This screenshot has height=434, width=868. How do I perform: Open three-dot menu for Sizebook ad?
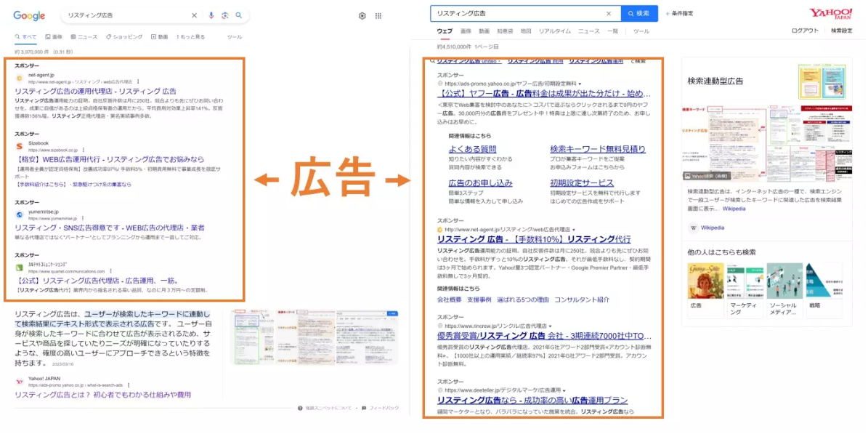pyautogui.click(x=84, y=150)
